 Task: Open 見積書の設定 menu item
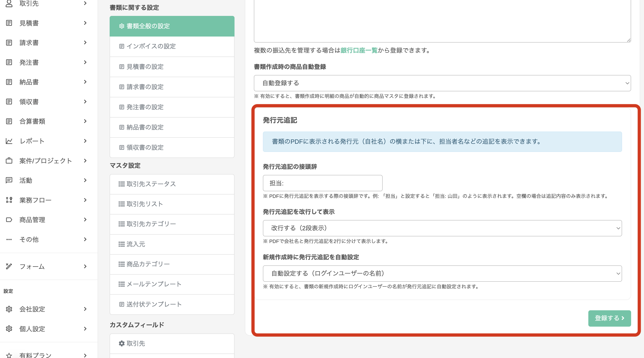172,67
